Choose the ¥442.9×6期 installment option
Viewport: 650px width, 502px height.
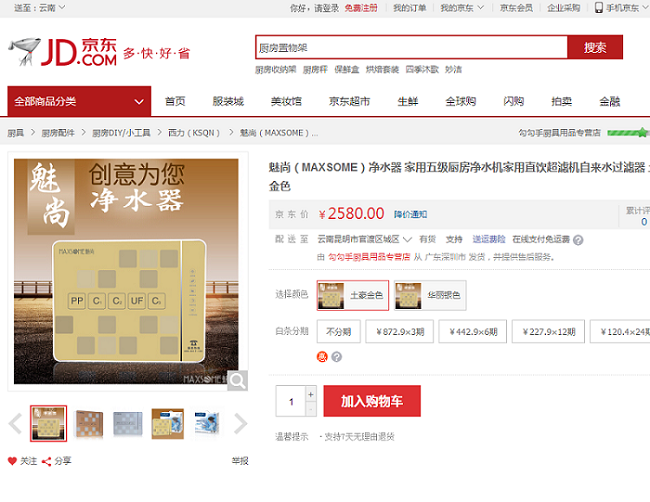tap(473, 331)
